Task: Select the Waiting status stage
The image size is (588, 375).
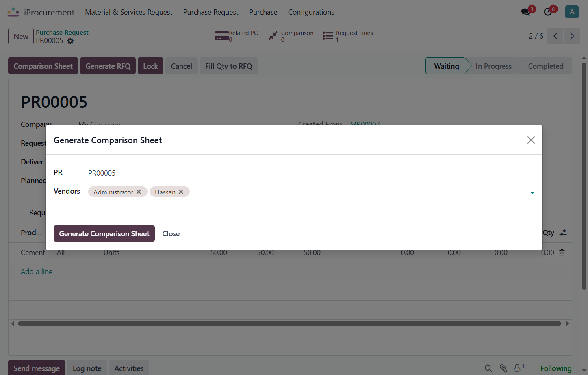Action: 446,66
